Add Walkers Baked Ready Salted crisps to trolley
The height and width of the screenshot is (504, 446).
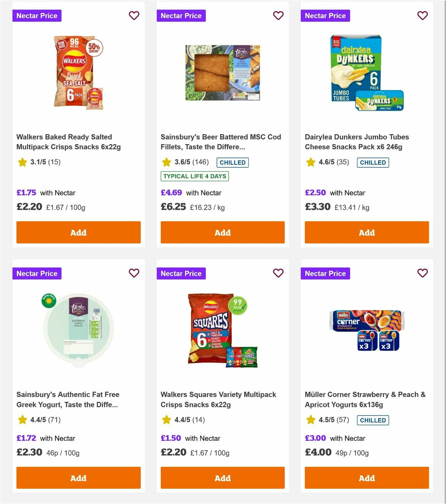(78, 232)
